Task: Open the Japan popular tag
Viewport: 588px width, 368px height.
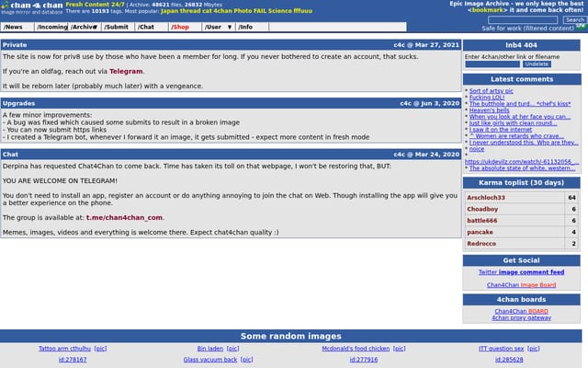Action: point(169,11)
